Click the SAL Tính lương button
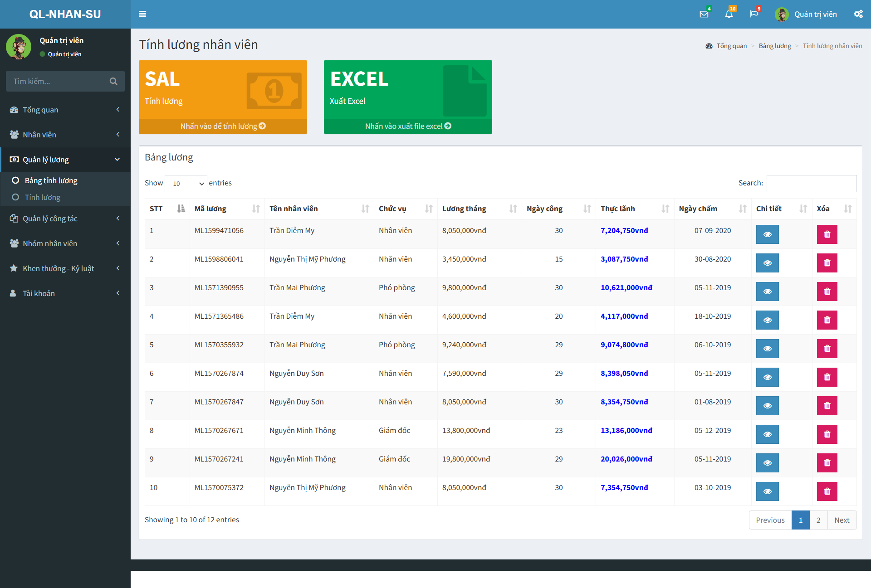This screenshot has width=871, height=588. [223, 95]
